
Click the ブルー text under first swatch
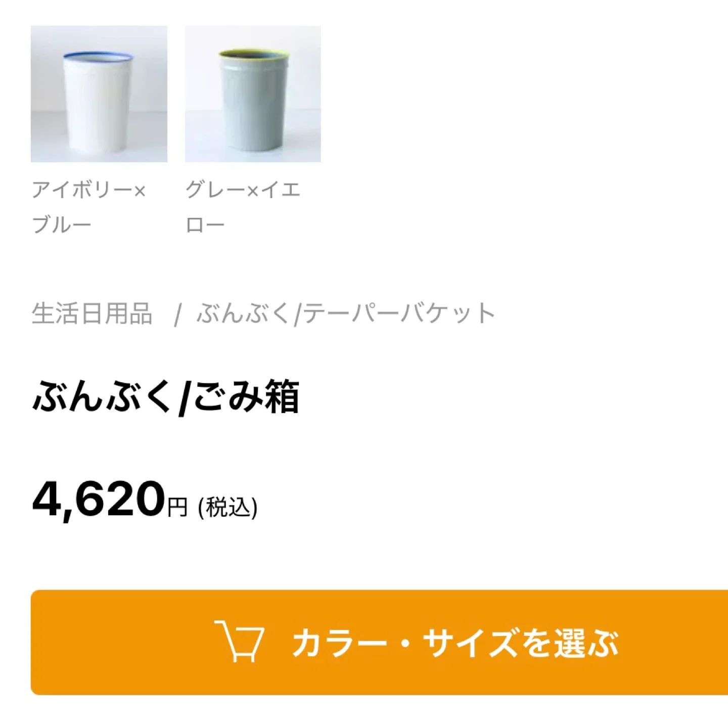62,224
